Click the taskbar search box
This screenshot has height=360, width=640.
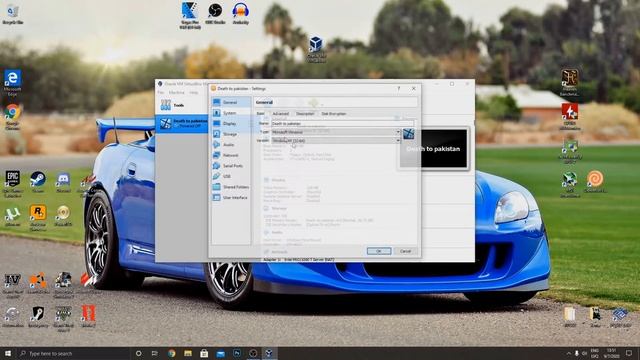(x=73, y=353)
